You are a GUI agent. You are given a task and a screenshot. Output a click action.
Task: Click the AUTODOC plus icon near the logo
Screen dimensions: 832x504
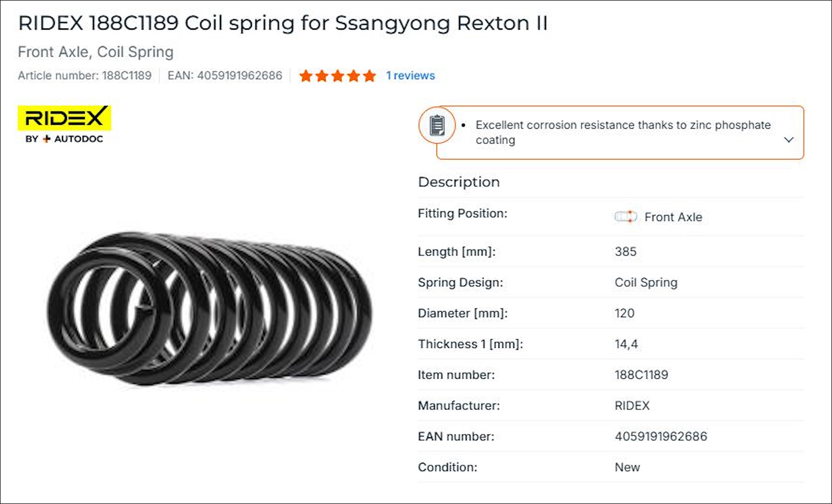[x=46, y=138]
